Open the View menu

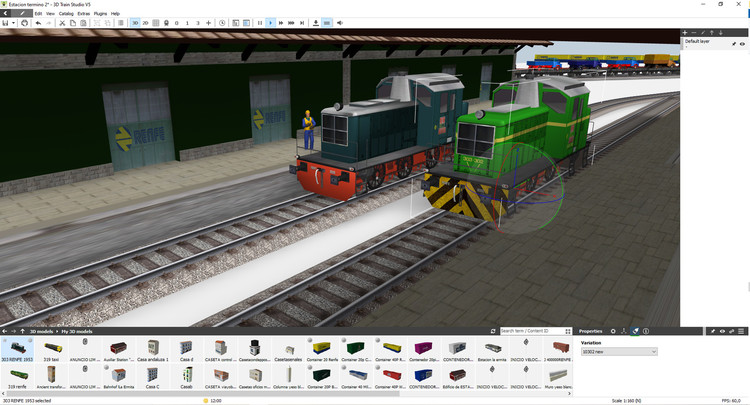(x=50, y=13)
